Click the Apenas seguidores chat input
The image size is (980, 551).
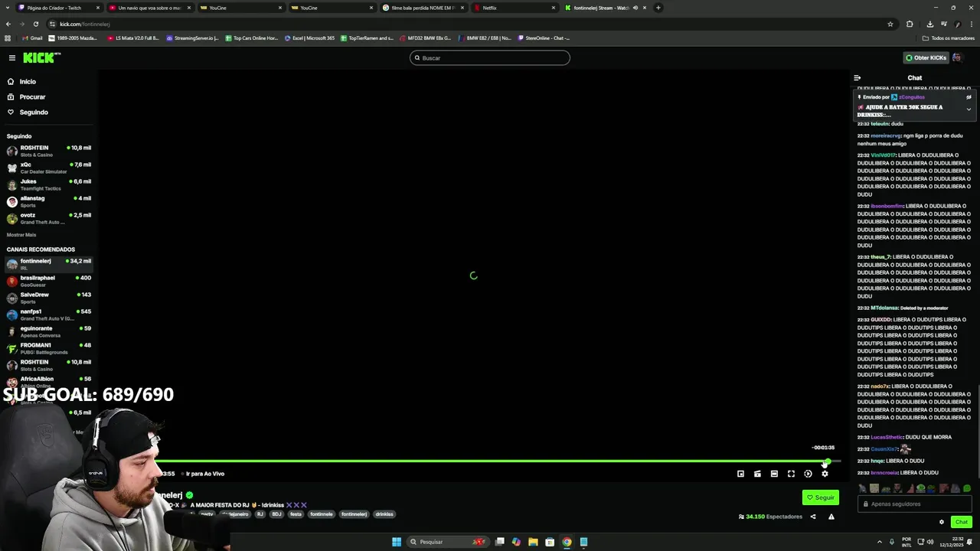pos(915,504)
